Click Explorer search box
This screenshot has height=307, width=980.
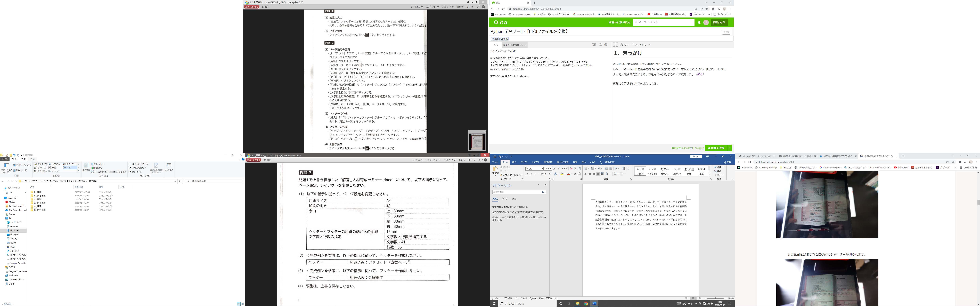click(214, 181)
